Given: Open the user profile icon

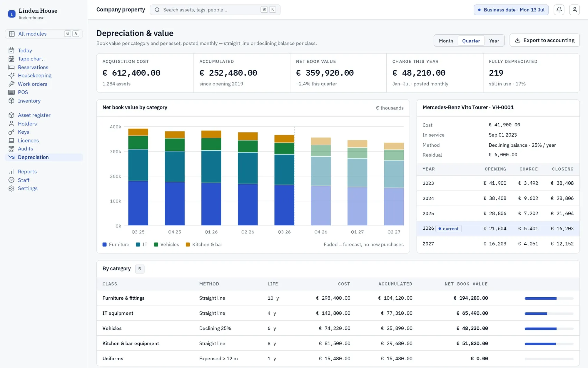Looking at the screenshot, I should click(574, 10).
